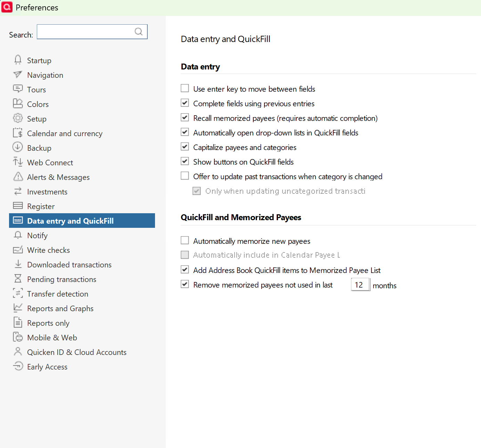
Task: Click the preferences Search input field
Action: click(92, 32)
